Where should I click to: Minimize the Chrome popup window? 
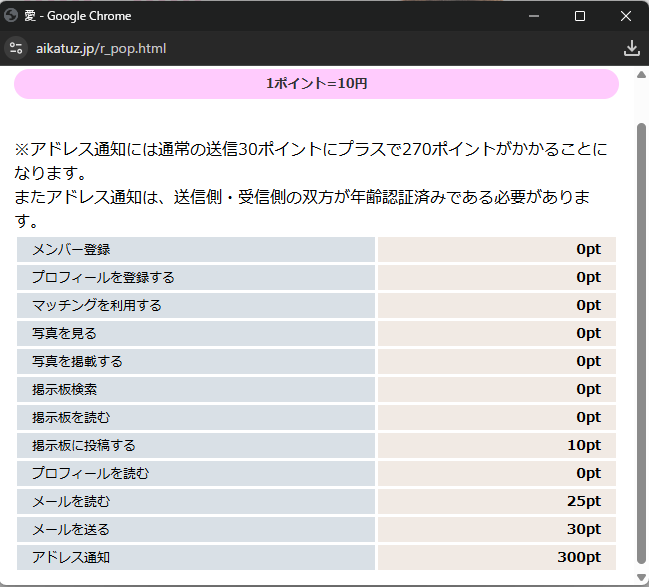[x=533, y=16]
